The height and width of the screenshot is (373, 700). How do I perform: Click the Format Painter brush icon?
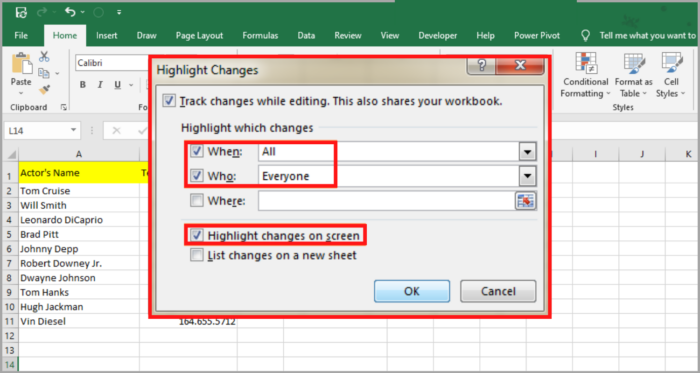pyautogui.click(x=44, y=90)
